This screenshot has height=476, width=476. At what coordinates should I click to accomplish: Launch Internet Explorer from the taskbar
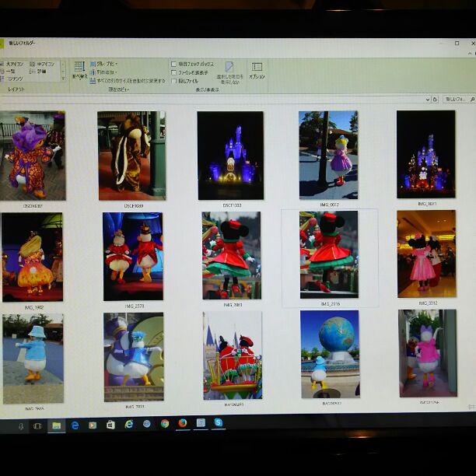pos(128,424)
